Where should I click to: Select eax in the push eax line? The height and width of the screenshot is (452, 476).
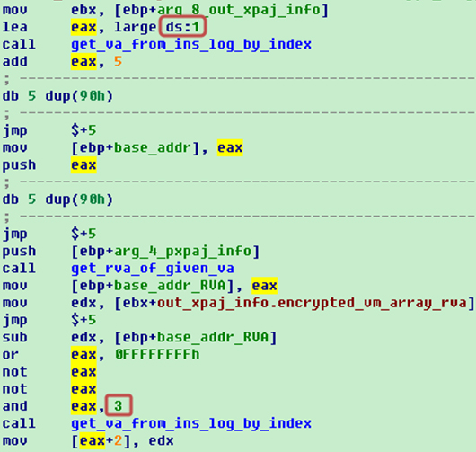coord(84,165)
